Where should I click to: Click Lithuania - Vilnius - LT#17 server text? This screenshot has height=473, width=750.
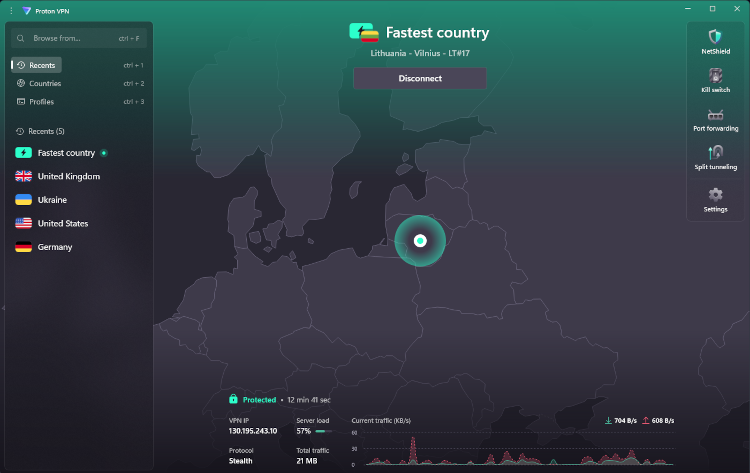click(x=420, y=53)
